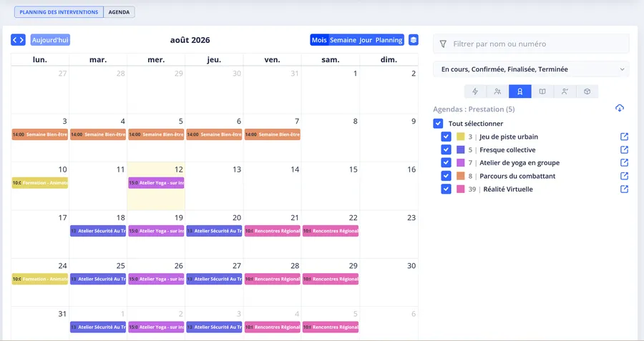Open Atelier Yoga event on Wednesday 19
This screenshot has height=341, width=644.
coord(156,231)
